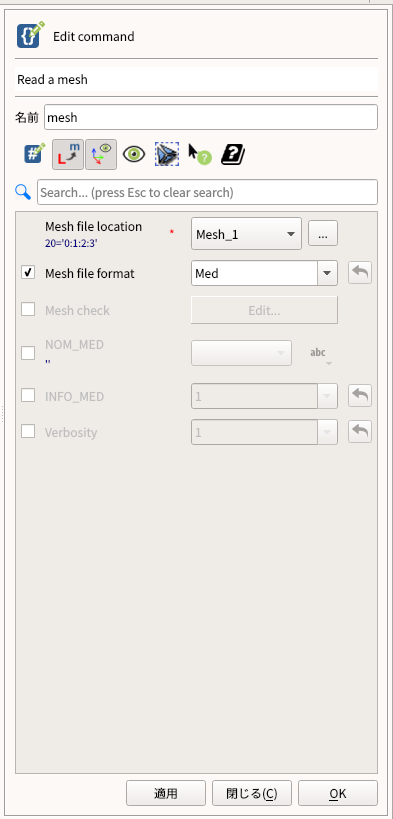Focus the Search parameters input field
The height and width of the screenshot is (819, 393).
tap(207, 192)
